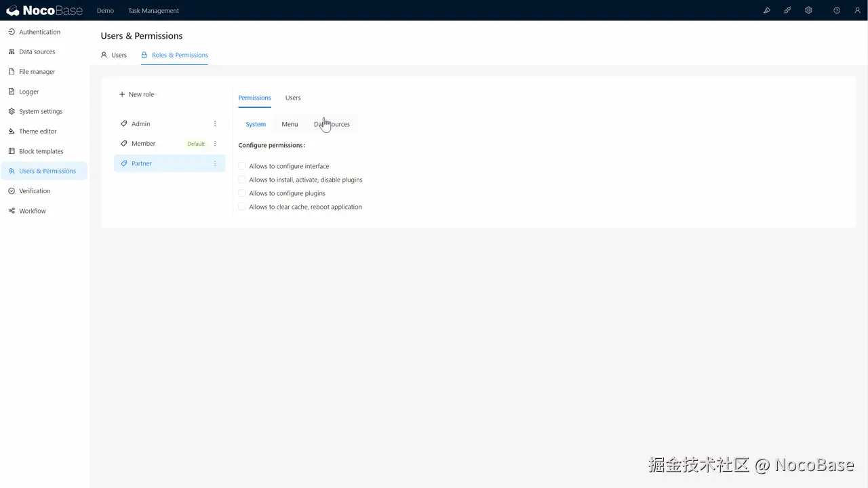Screen dimensions: 868x488
Task: Click the New role button
Action: (x=136, y=94)
